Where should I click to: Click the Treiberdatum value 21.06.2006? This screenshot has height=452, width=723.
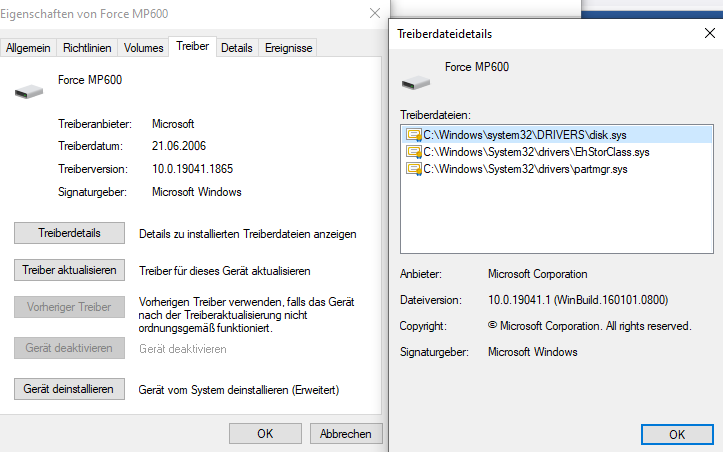(179, 146)
